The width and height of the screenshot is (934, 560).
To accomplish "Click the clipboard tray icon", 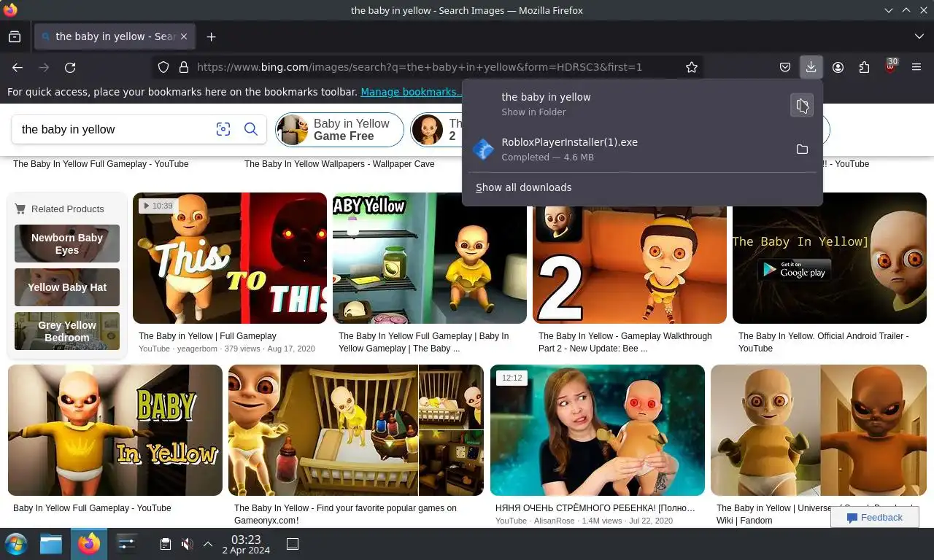I will click(x=166, y=544).
